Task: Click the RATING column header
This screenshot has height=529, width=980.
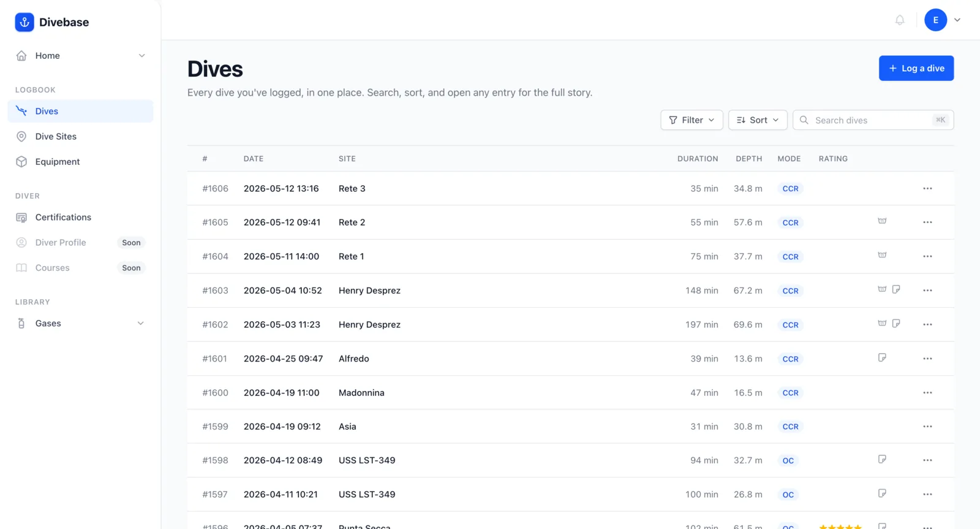Action: (833, 159)
